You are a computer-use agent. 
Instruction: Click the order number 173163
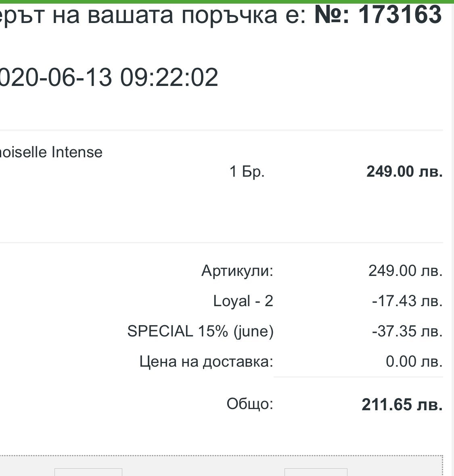click(x=400, y=15)
